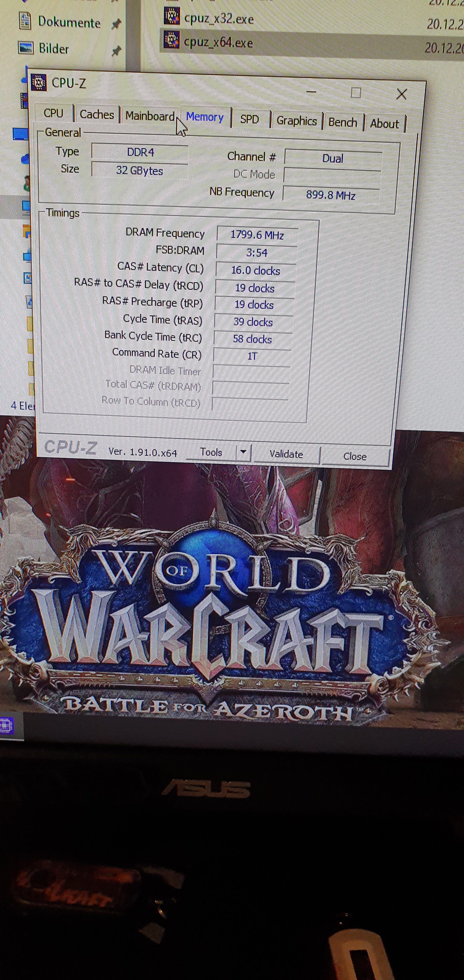
Task: Open the Bench tab
Action: tap(343, 122)
